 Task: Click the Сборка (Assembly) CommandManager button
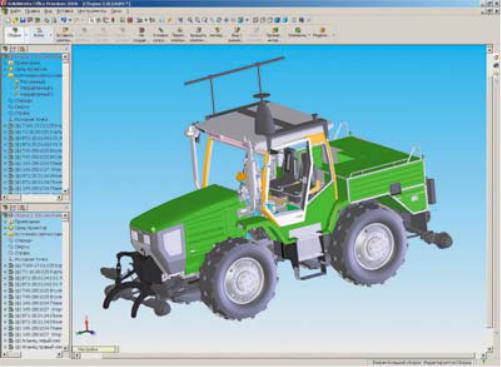[x=14, y=33]
